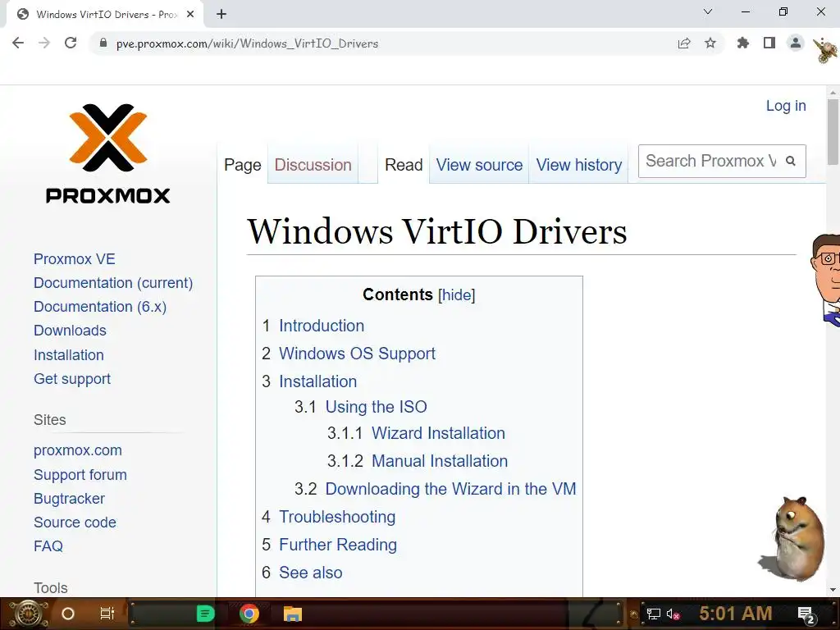
Task: Open the Downloads sidebar link
Action: [71, 331]
